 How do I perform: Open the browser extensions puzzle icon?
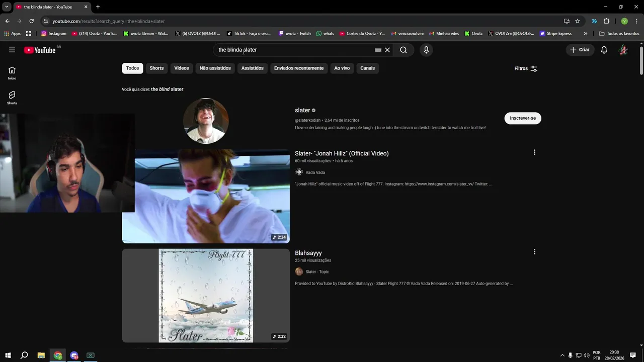[606, 21]
